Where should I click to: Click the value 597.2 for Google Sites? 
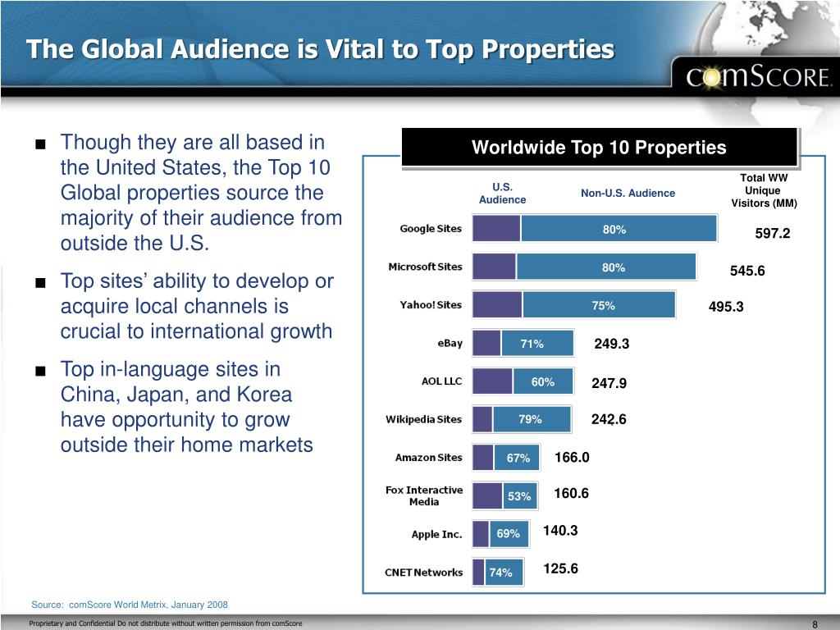coord(773,233)
